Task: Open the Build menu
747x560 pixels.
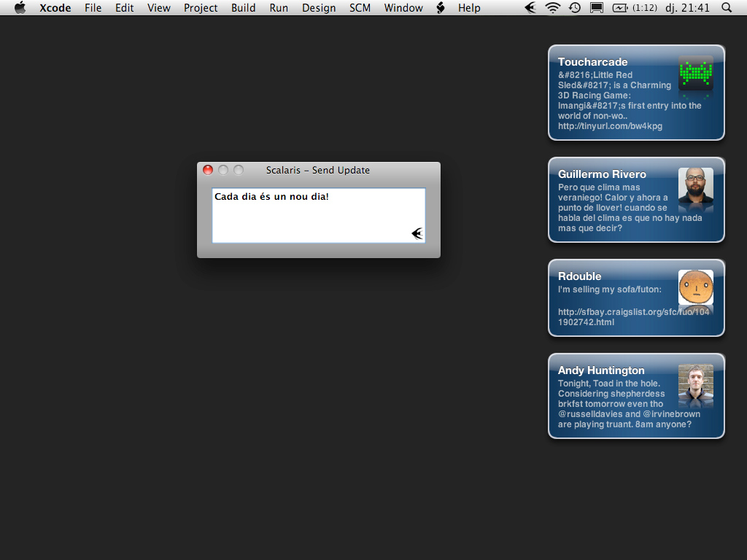Action: point(244,8)
